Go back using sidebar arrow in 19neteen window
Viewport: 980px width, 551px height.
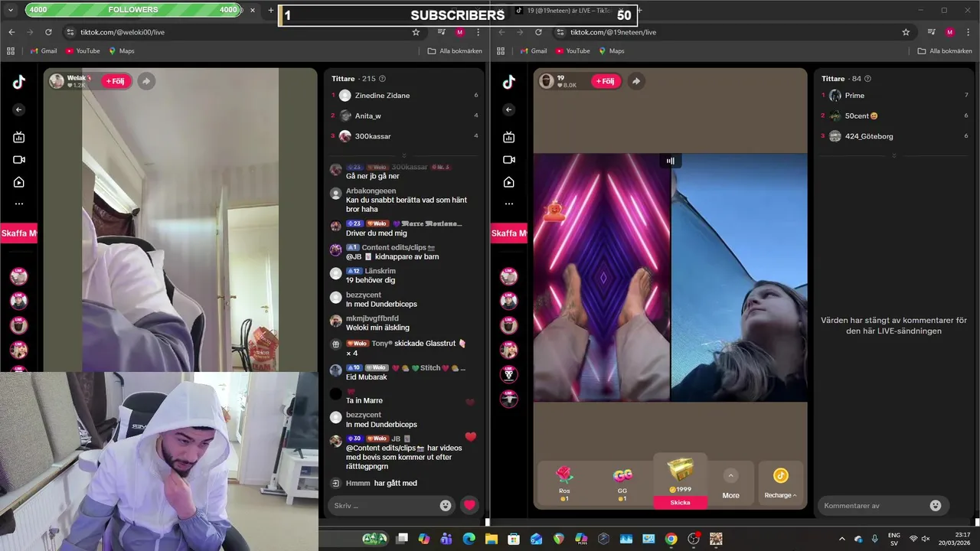click(509, 109)
